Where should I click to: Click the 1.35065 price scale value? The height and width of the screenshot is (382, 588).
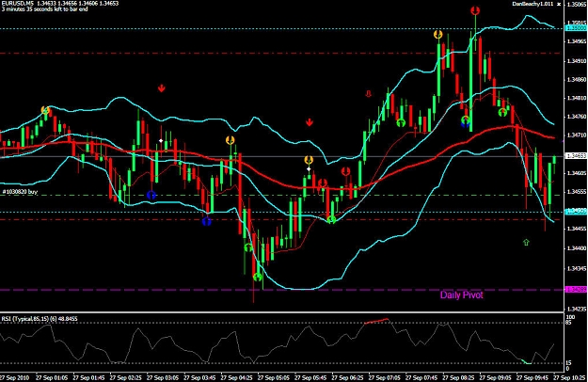[x=577, y=4]
